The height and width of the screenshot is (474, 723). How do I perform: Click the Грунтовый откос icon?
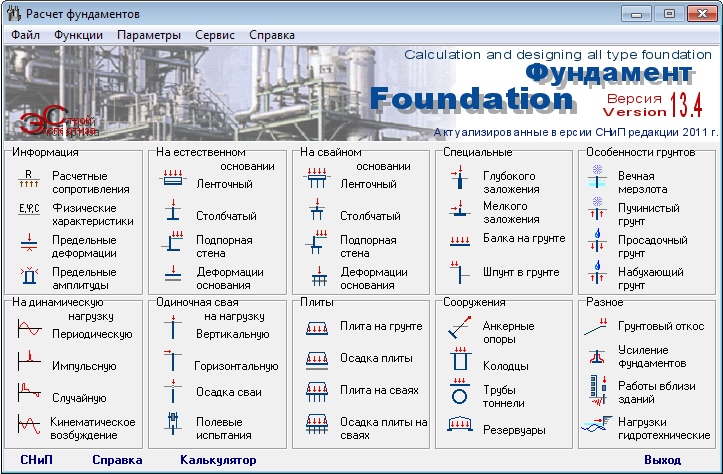596,326
